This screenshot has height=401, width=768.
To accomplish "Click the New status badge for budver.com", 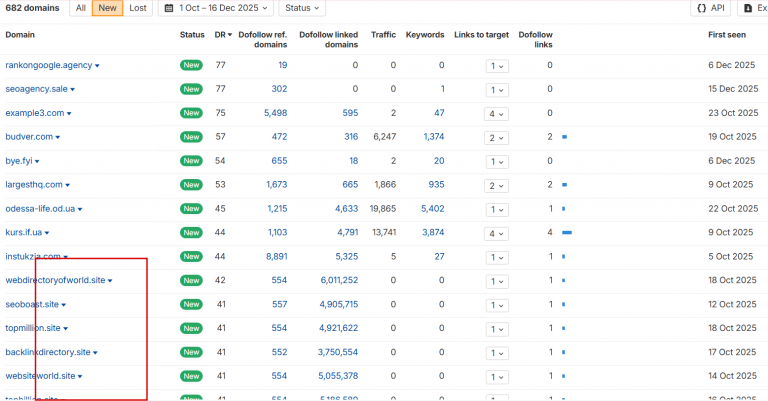I will point(191,137).
